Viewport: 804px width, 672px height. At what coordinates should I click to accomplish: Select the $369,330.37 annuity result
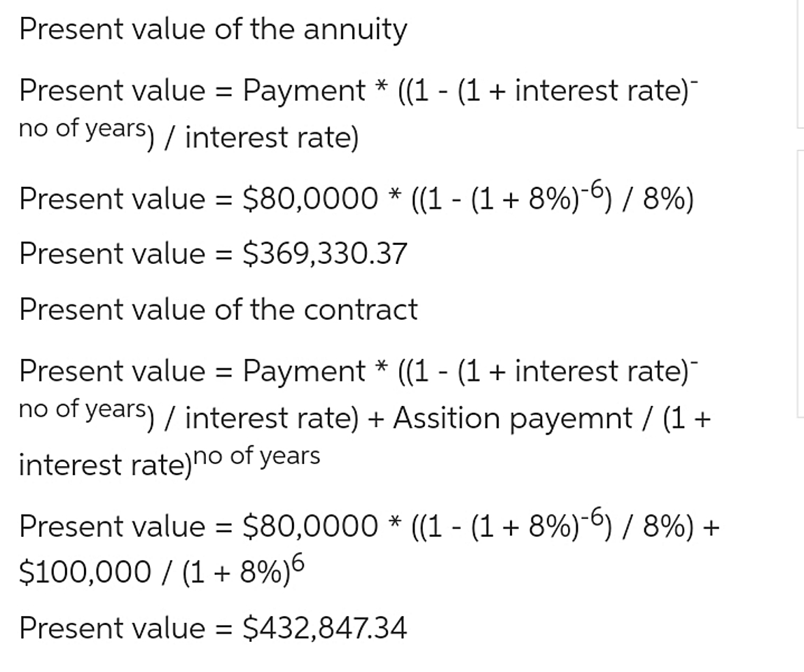[324, 253]
